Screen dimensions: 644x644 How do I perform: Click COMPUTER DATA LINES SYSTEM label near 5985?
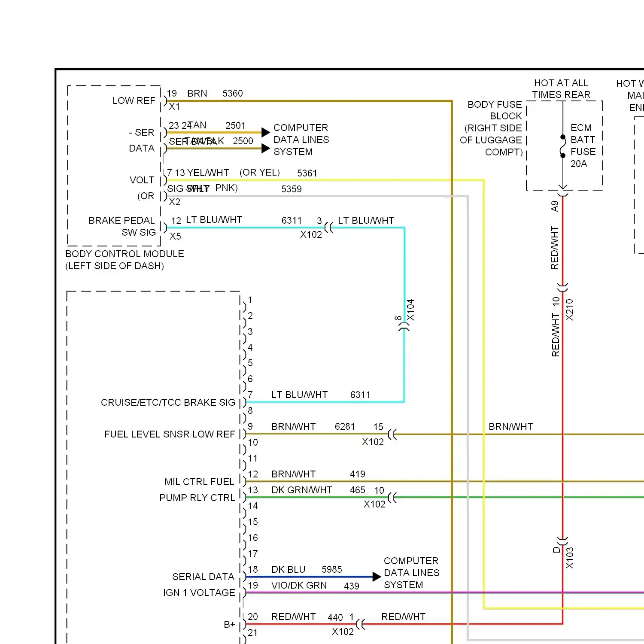411,573
